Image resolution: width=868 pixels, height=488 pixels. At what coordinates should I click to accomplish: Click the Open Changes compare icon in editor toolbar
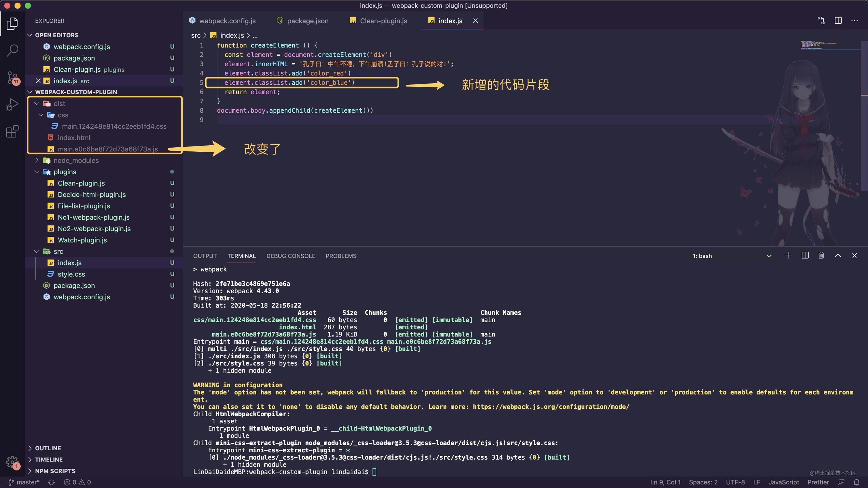[x=821, y=21]
